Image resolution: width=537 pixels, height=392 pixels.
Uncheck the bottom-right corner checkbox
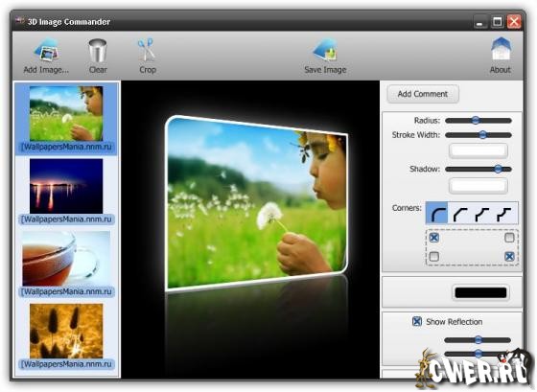(509, 256)
